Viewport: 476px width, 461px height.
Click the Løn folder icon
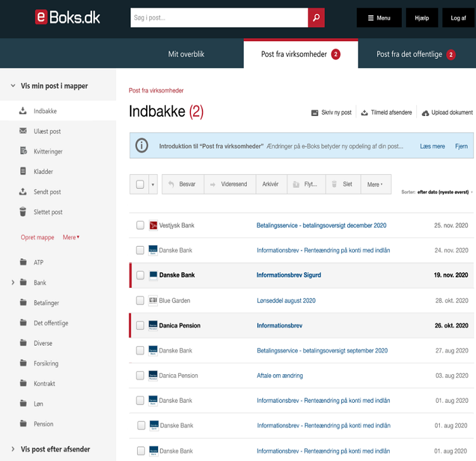click(x=23, y=403)
